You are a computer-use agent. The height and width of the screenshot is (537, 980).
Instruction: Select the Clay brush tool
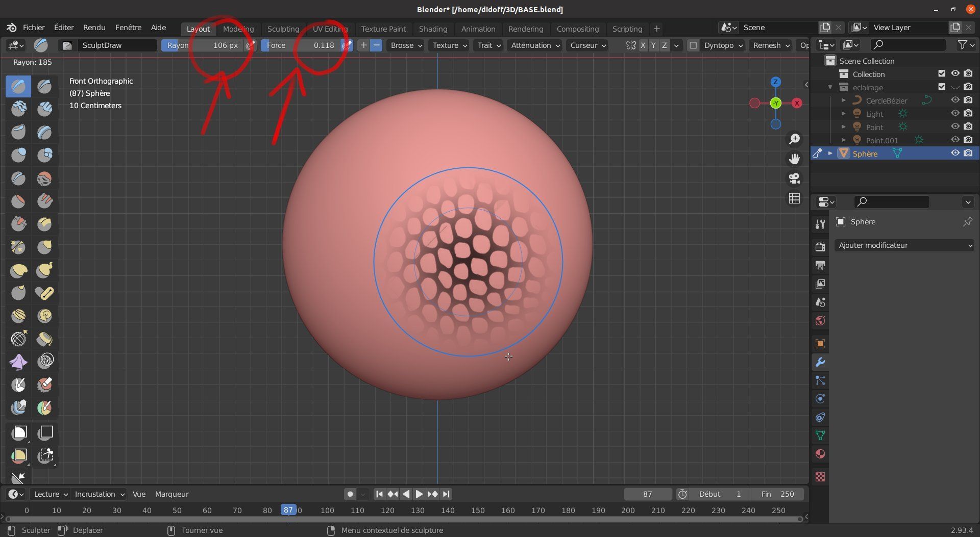pyautogui.click(x=19, y=109)
